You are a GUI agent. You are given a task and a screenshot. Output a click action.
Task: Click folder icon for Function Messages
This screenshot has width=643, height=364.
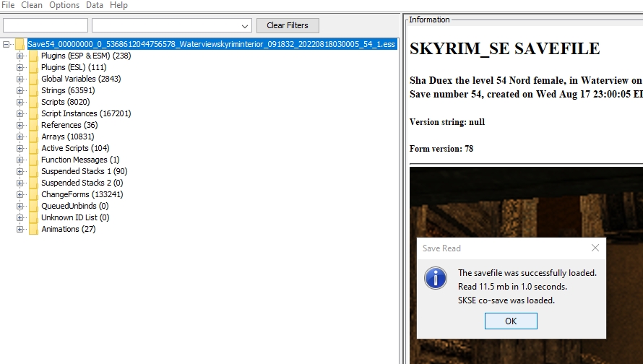(x=34, y=160)
